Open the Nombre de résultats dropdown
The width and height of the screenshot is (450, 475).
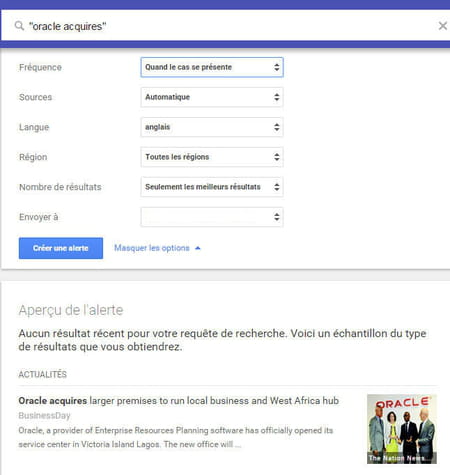[x=212, y=187]
